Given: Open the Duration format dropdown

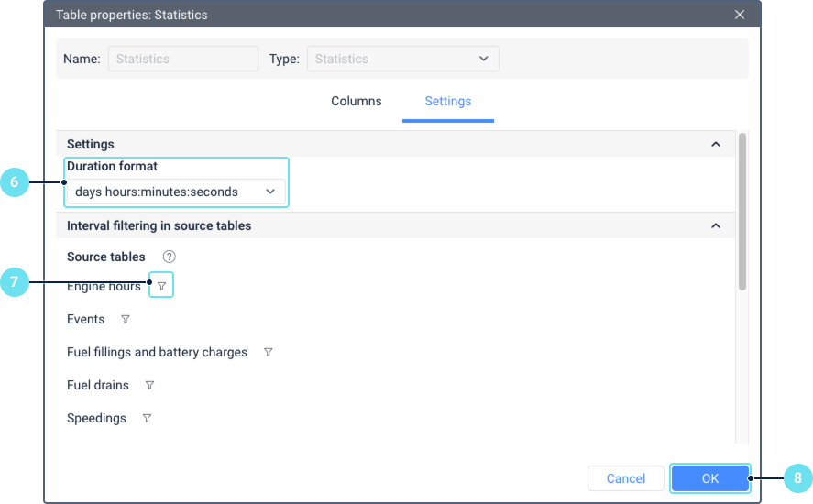Looking at the screenshot, I should pyautogui.click(x=176, y=192).
